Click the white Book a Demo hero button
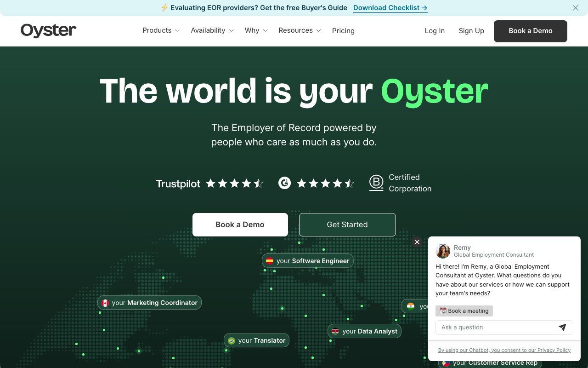The image size is (588, 368). (x=240, y=224)
